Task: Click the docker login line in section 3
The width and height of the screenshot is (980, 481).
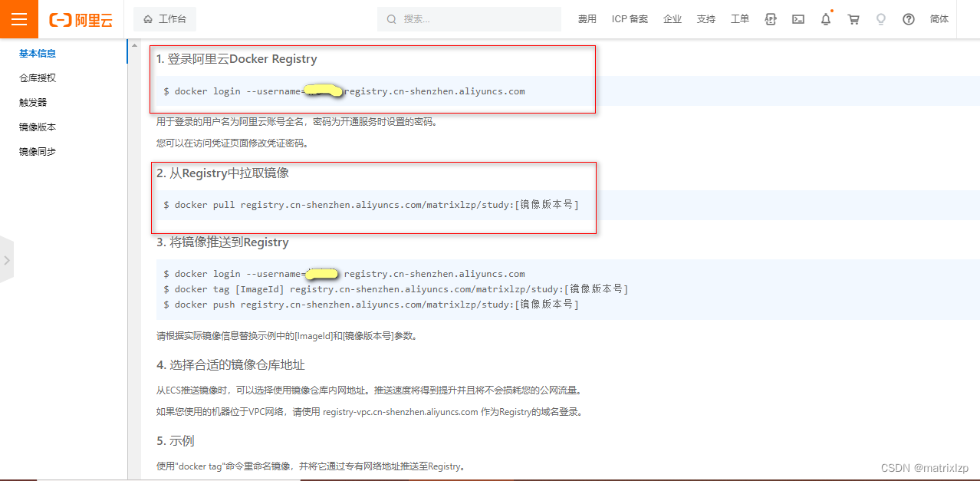Action: [x=344, y=274]
